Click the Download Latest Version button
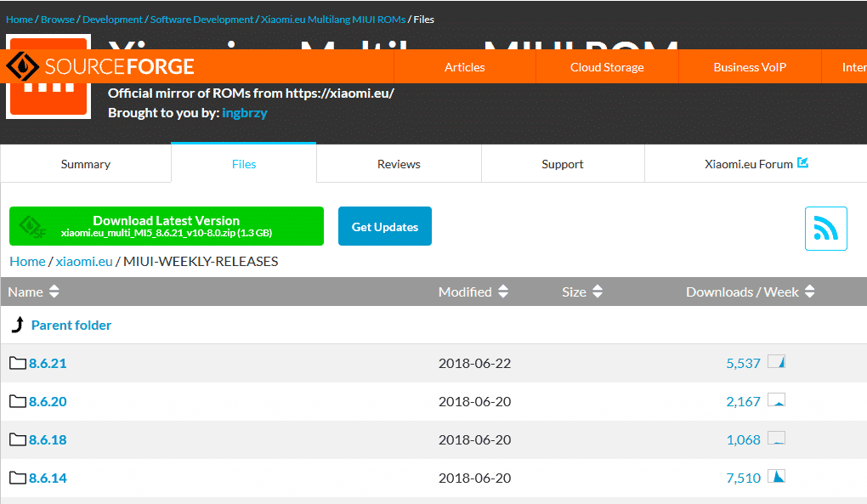This screenshot has height=504, width=867. tap(167, 226)
